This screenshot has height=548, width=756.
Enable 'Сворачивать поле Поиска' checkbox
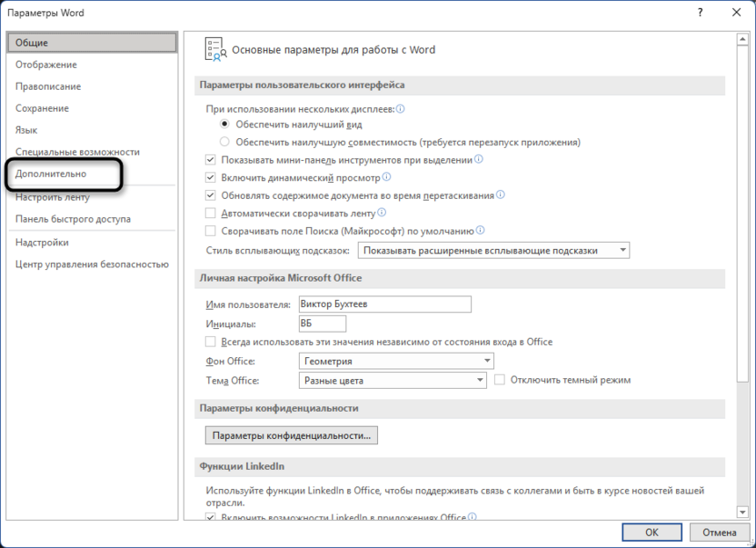pos(210,231)
